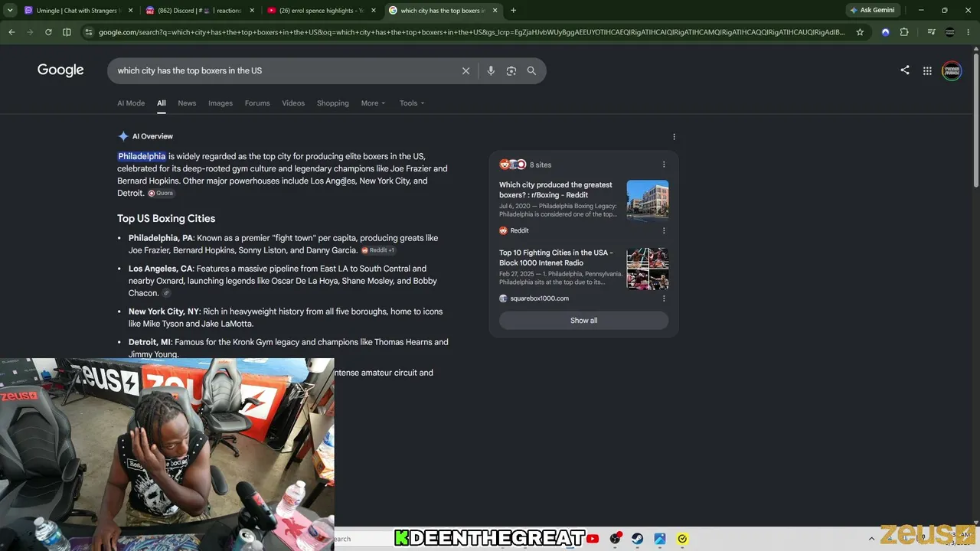Open three-dot menu for squarebox1000.com source

click(x=664, y=298)
